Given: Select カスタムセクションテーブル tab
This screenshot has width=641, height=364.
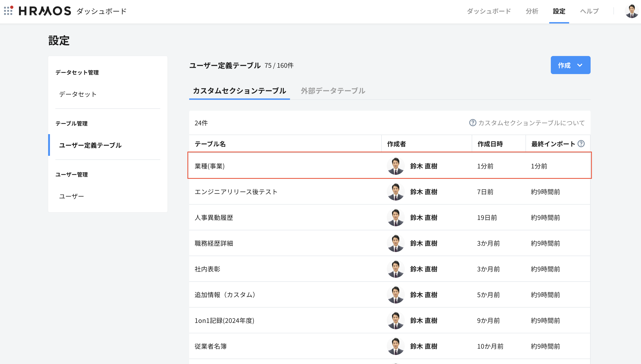Looking at the screenshot, I should click(239, 91).
